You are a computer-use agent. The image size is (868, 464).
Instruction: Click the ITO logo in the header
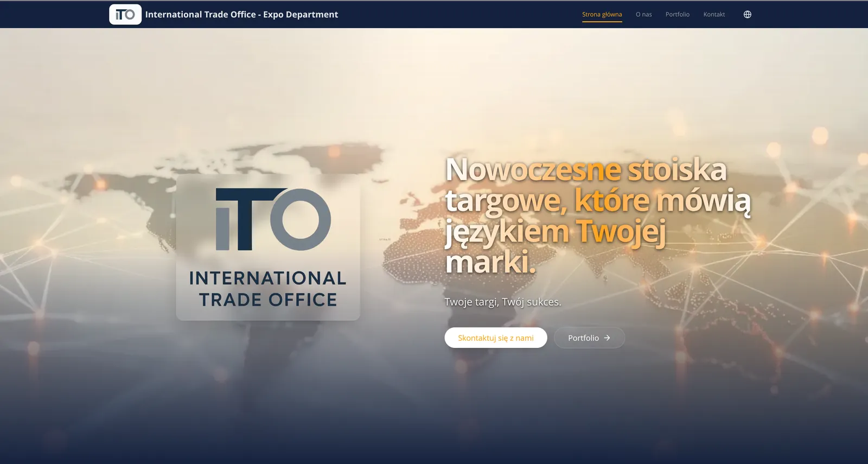[x=125, y=15]
